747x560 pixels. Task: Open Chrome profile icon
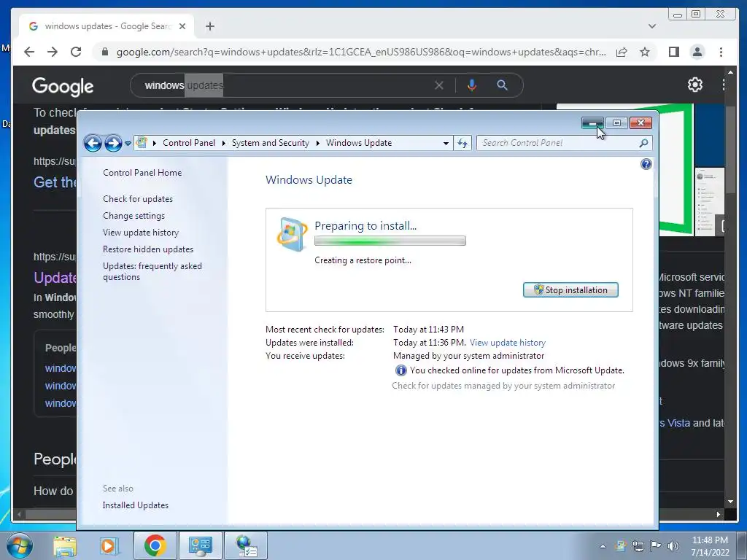click(x=697, y=52)
